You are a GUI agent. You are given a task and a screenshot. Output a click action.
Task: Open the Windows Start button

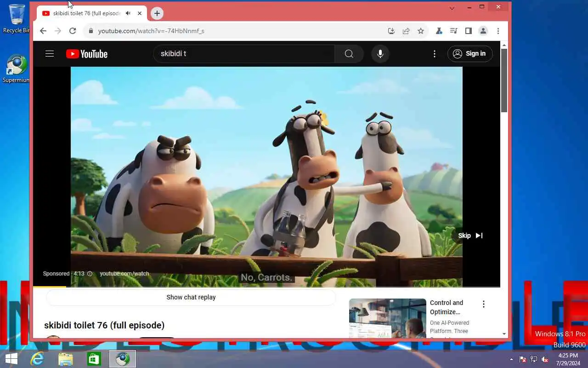pyautogui.click(x=11, y=359)
